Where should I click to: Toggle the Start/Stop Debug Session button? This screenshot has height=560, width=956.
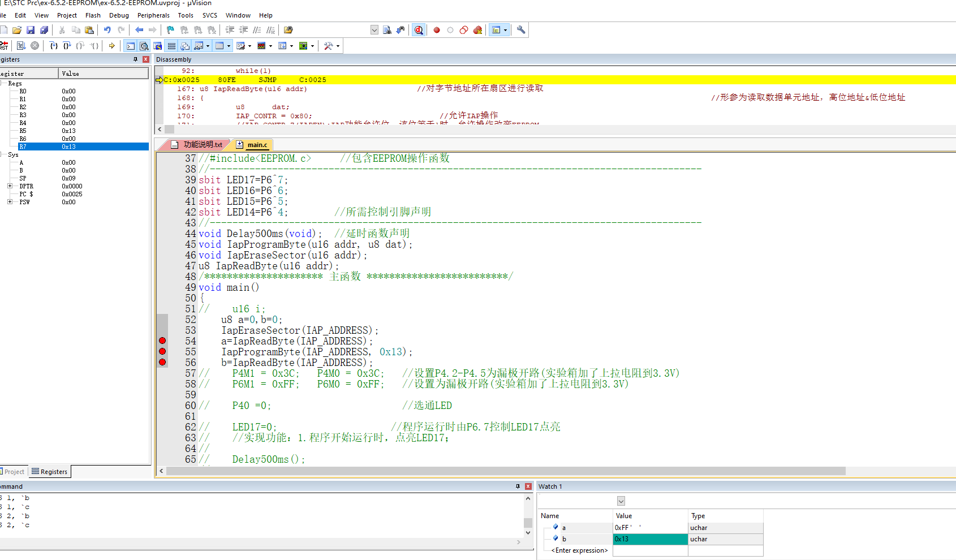419,30
